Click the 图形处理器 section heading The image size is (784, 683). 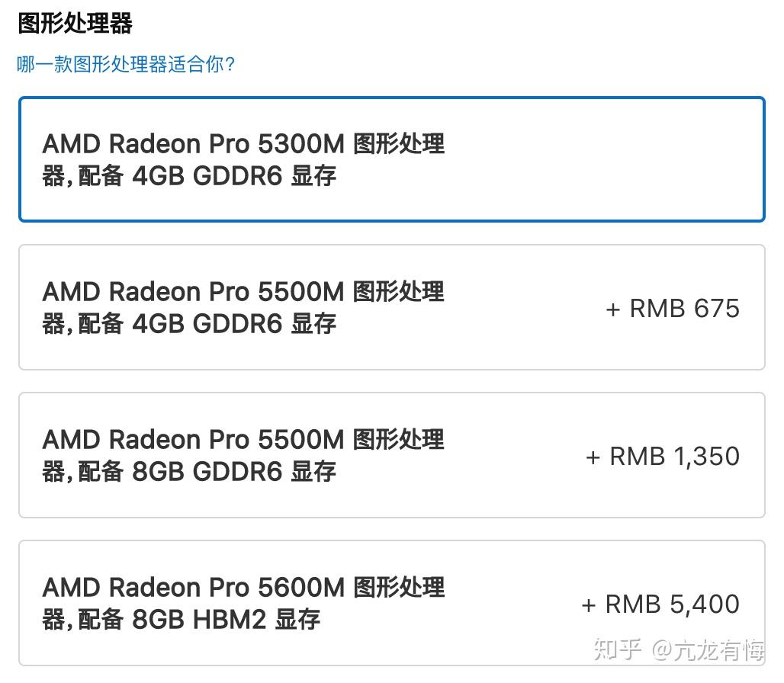coord(75,24)
